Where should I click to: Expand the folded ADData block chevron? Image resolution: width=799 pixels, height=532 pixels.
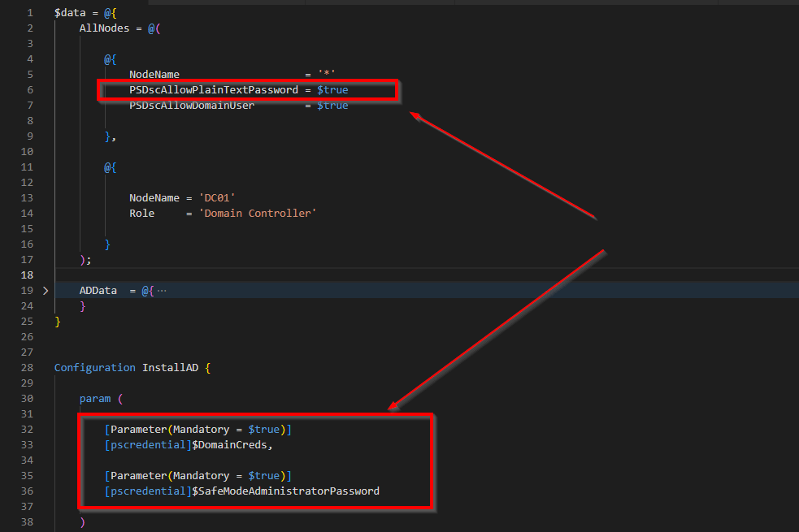(46, 290)
